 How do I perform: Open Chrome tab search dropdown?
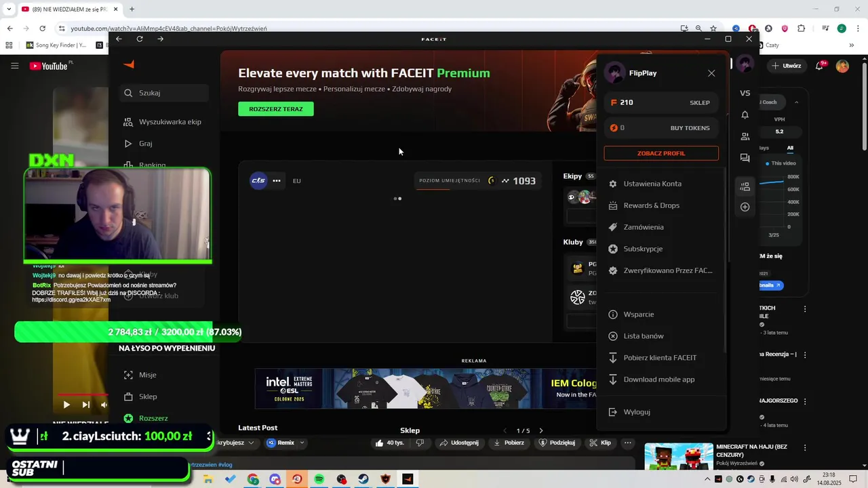(x=9, y=9)
